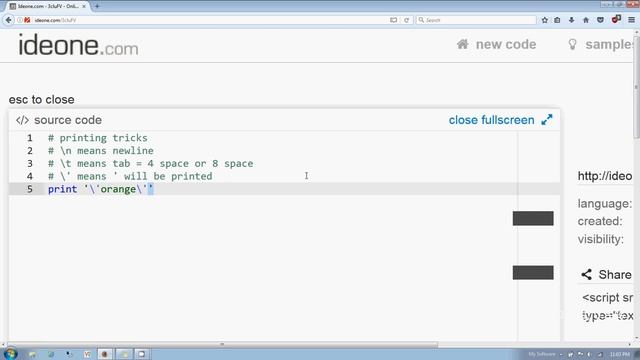640x360 pixels.
Task: Open a new browser tab with plus
Action: 97,6
